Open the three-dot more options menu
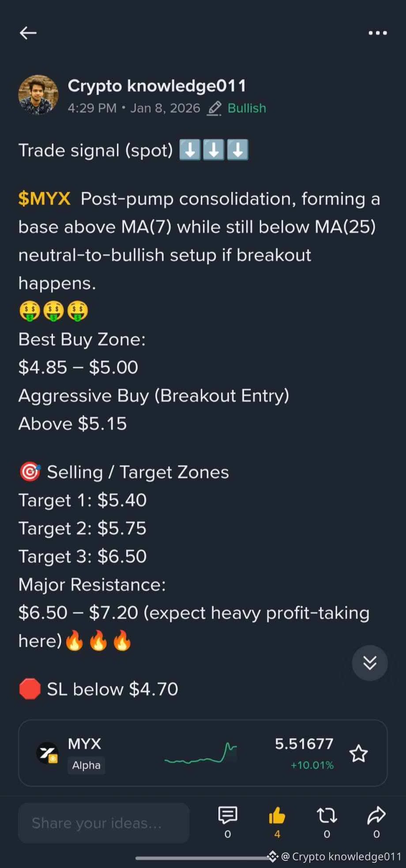Image resolution: width=406 pixels, height=868 pixels. [x=378, y=33]
